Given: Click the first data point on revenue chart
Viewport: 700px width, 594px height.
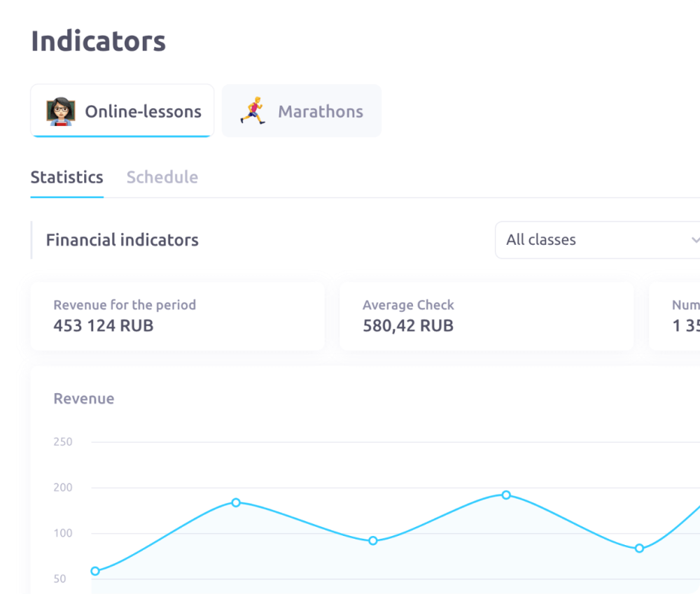Looking at the screenshot, I should tap(95, 571).
